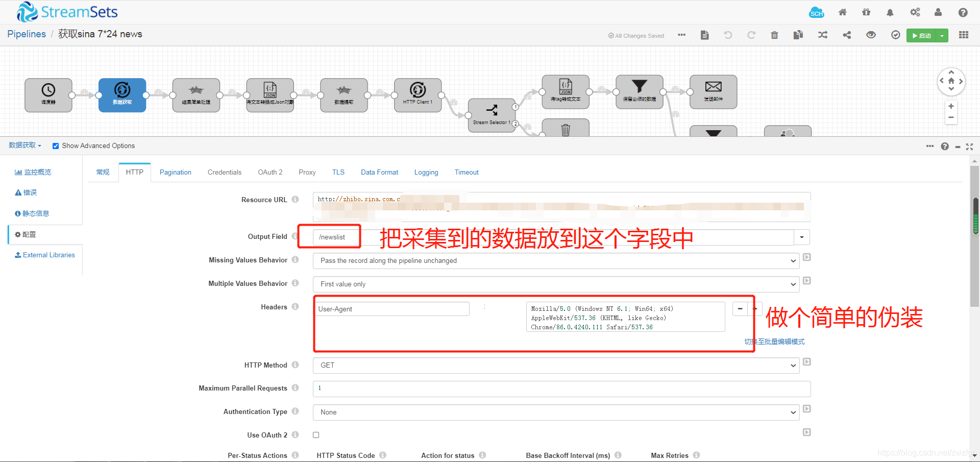980x462 pixels.
Task: Remove the User-Agent header with minus button
Action: [x=740, y=309]
